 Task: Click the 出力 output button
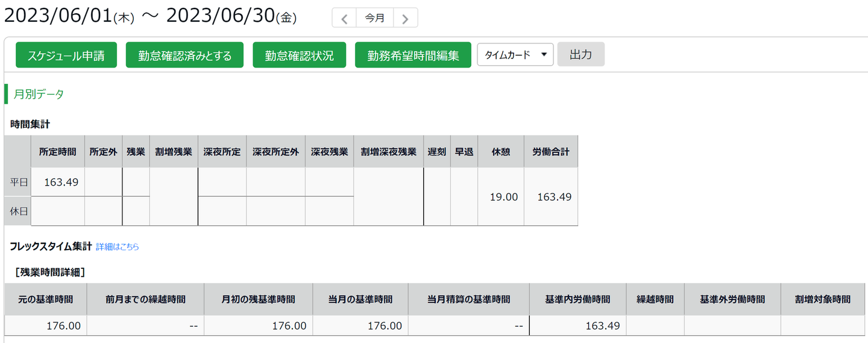click(580, 55)
